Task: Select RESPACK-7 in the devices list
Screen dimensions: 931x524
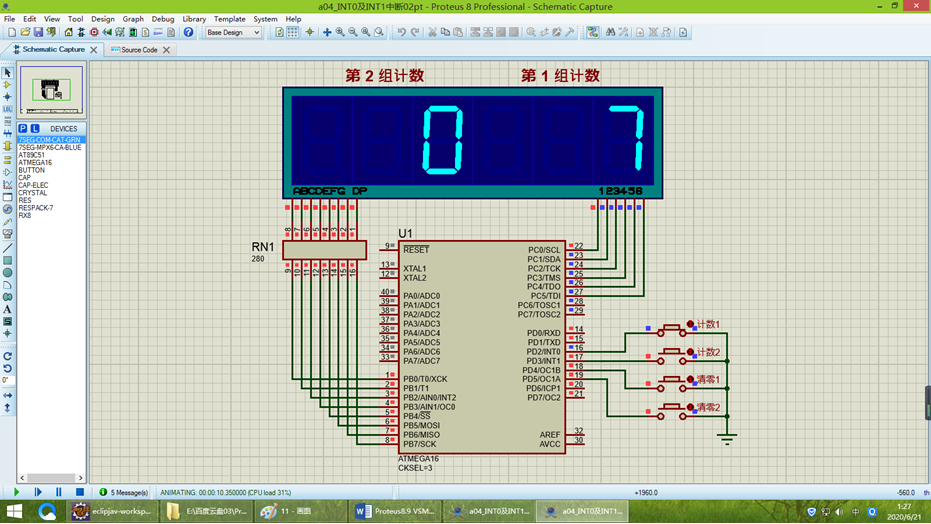Action: click(x=36, y=208)
